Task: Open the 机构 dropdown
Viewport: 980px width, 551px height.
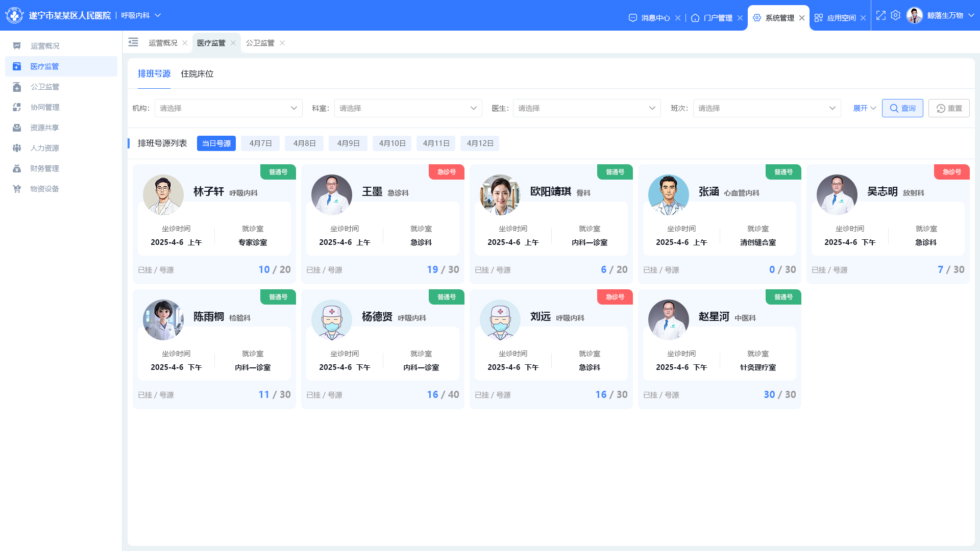Action: point(228,108)
